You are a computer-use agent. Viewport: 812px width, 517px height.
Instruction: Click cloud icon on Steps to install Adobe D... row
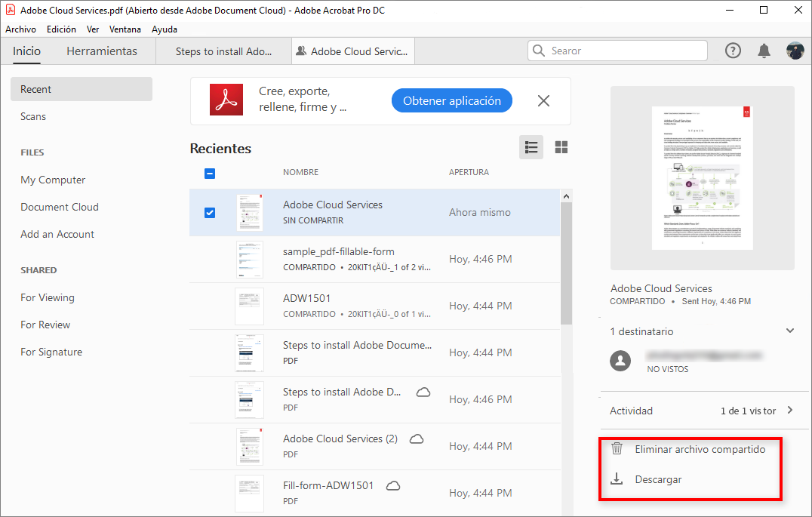(x=423, y=392)
